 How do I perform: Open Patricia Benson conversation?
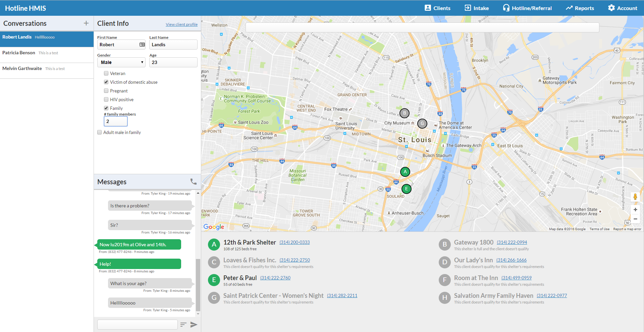coord(47,55)
